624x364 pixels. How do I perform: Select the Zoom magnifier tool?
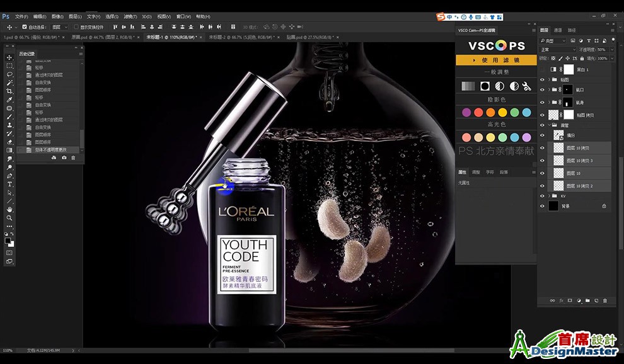[x=9, y=218]
